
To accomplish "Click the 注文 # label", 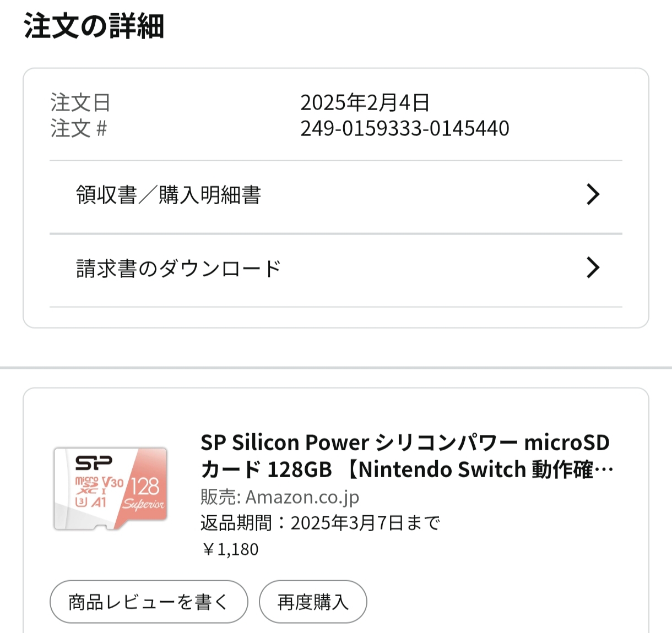I will click(79, 129).
